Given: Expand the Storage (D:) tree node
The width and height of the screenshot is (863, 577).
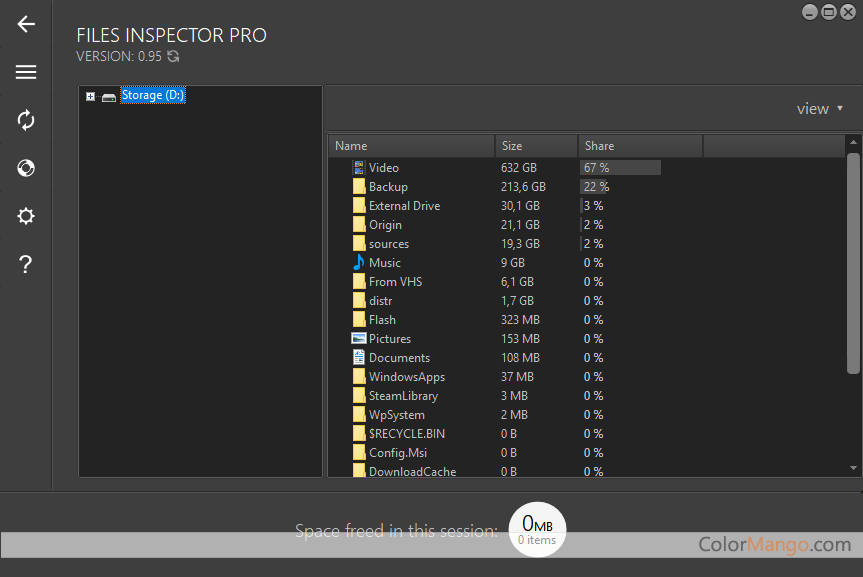Looking at the screenshot, I should click(90, 96).
